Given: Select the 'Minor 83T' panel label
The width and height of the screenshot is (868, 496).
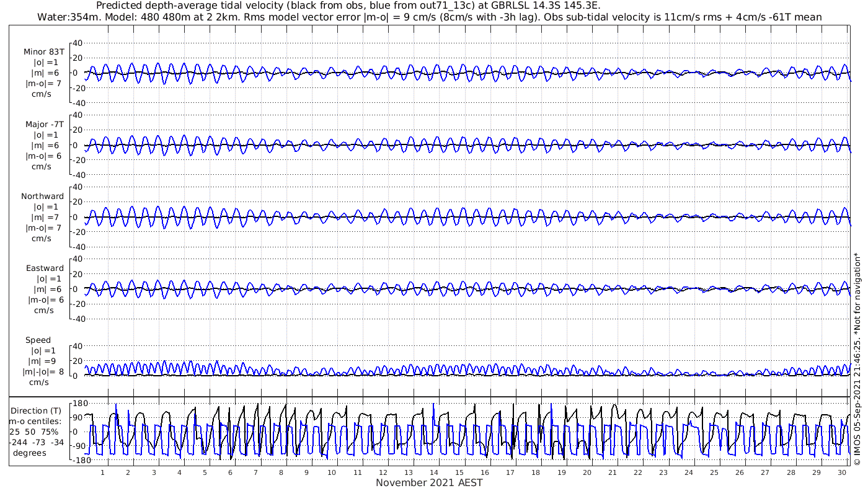Looking at the screenshot, I should click(x=43, y=52).
